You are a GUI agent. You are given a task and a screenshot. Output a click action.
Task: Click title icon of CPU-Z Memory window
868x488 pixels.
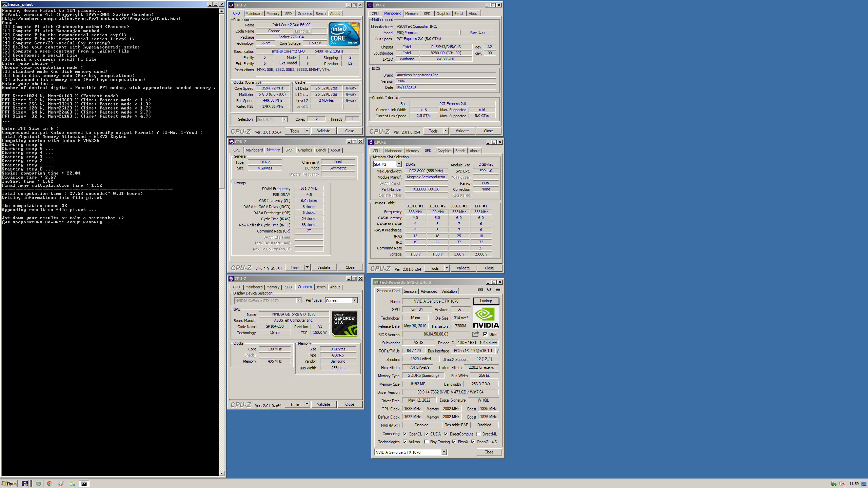[231, 142]
